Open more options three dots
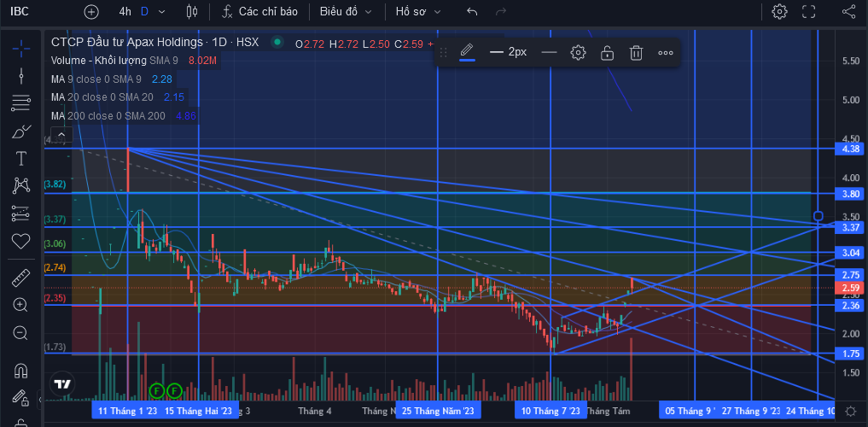 666,53
